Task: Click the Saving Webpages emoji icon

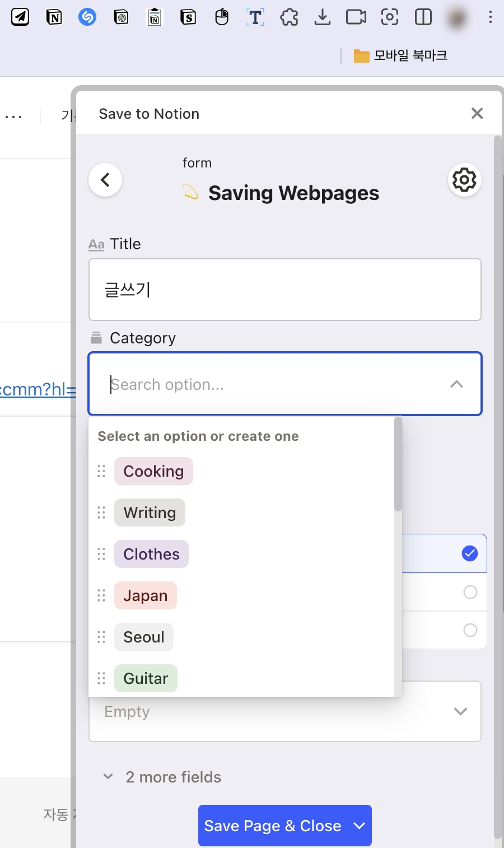Action: coord(190,193)
